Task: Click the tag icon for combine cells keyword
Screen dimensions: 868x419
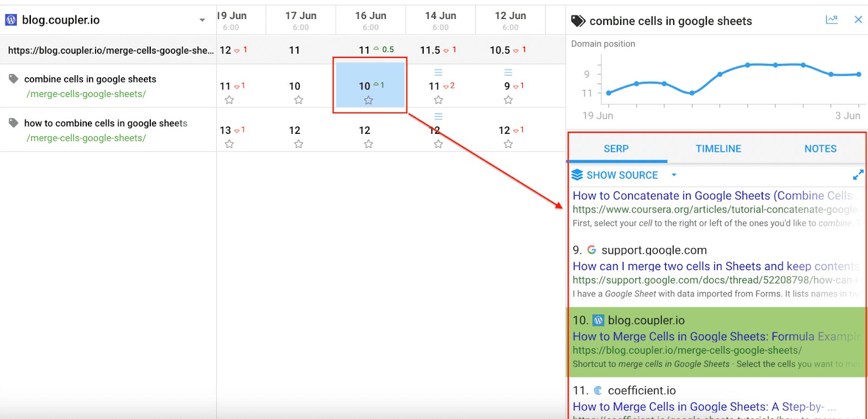Action: (x=14, y=79)
